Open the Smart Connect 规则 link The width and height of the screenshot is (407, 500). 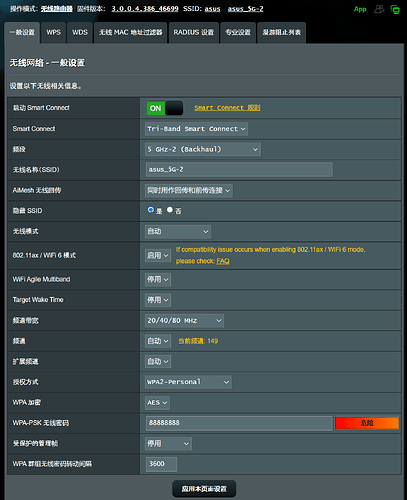[x=227, y=108]
